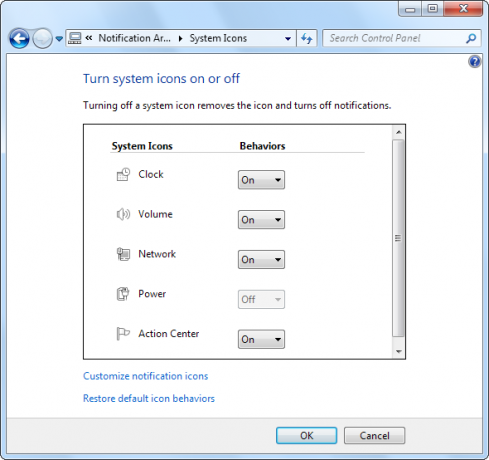Click the Network system icon
This screenshot has width=489, height=460.
[123, 254]
